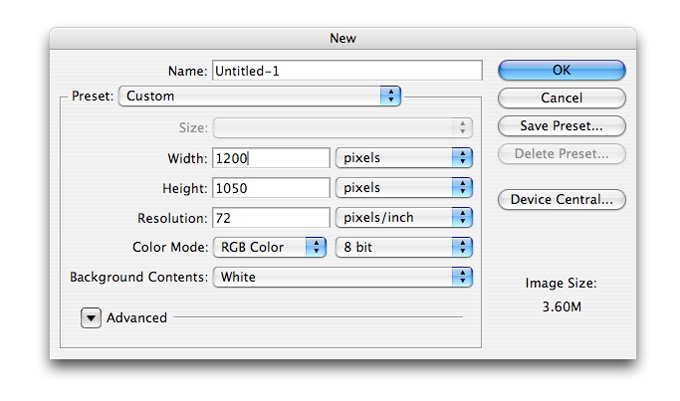
Task: Open the 8 bit depth dropdown
Action: [x=403, y=247]
